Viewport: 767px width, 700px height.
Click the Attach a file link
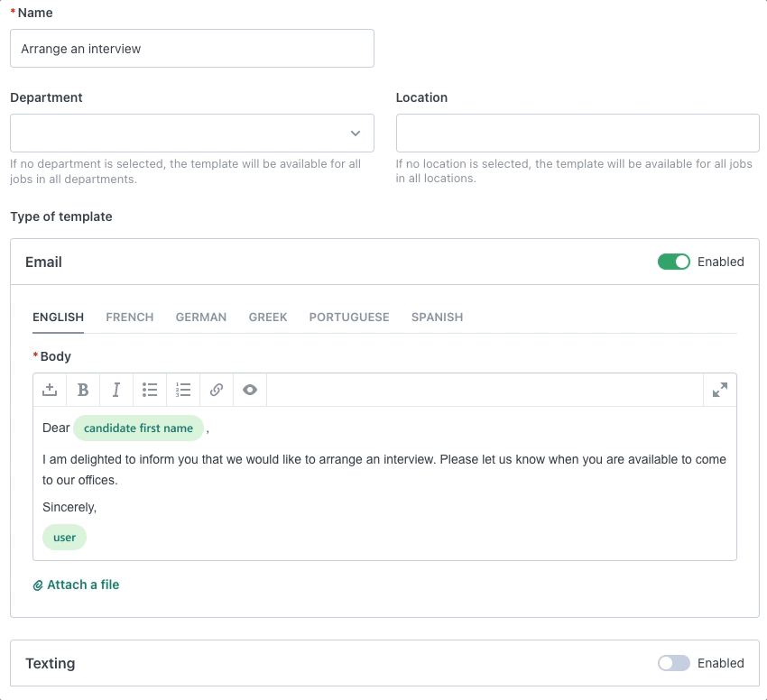82,585
